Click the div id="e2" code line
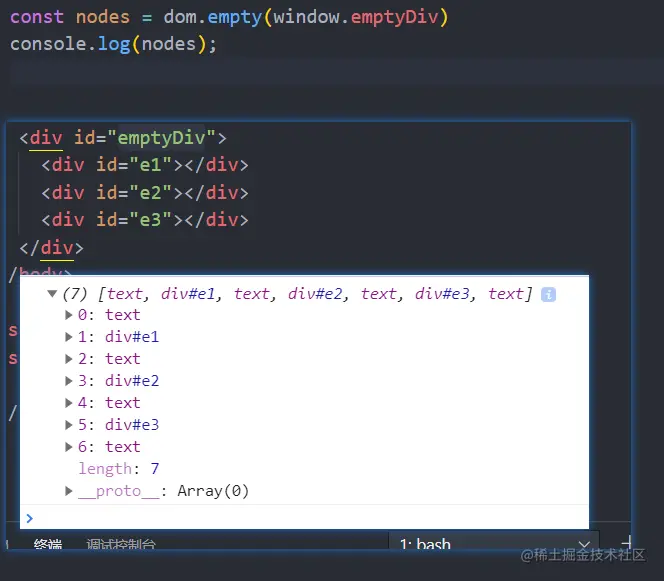The image size is (664, 581). point(145,193)
